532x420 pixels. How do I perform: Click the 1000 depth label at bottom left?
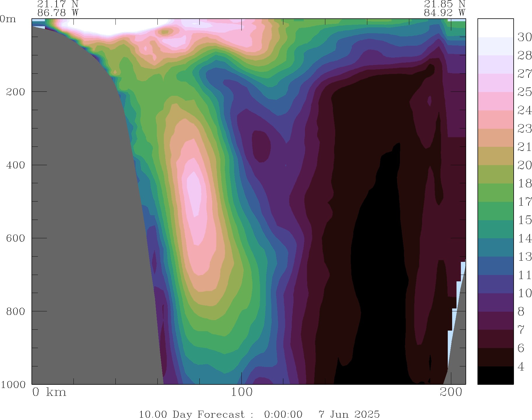pos(13,384)
